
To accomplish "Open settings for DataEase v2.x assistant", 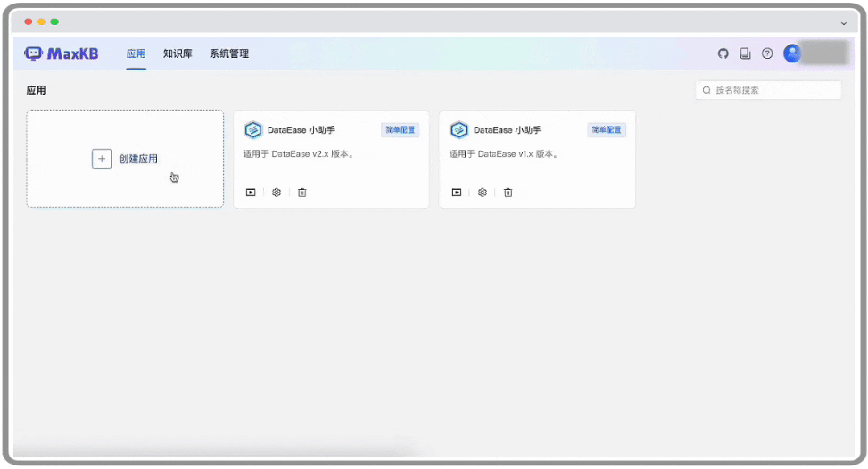I will tap(276, 192).
